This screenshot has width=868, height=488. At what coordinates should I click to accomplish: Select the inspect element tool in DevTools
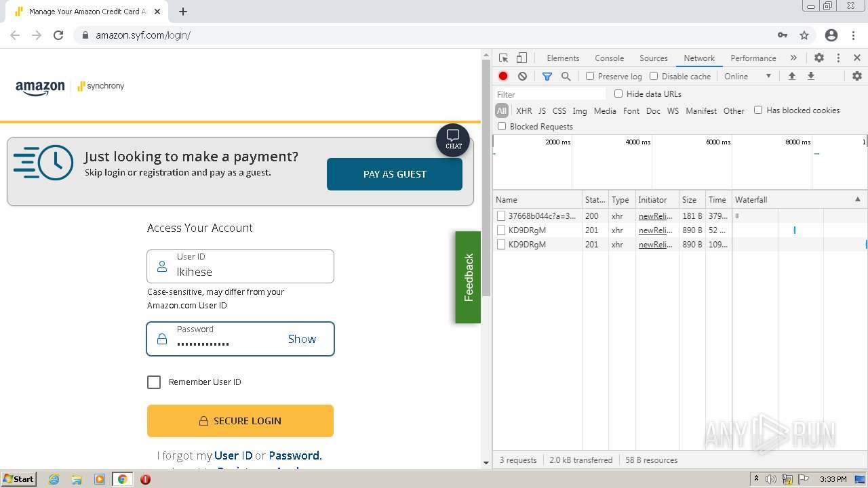(x=503, y=58)
